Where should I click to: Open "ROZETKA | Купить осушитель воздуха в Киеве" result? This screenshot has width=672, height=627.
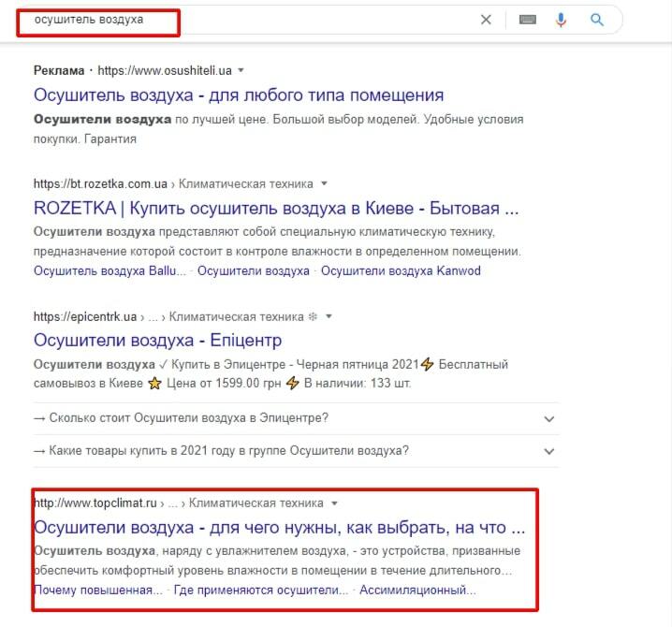(276, 209)
